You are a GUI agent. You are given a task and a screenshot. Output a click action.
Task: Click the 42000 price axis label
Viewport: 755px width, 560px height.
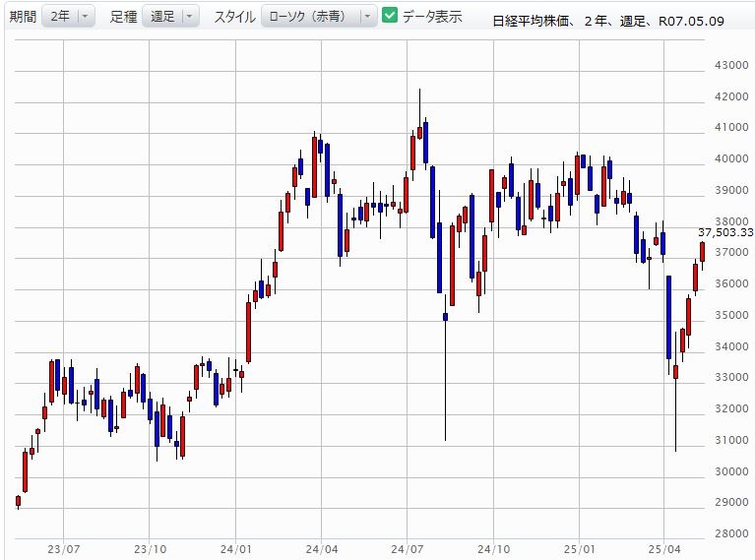coord(731,96)
